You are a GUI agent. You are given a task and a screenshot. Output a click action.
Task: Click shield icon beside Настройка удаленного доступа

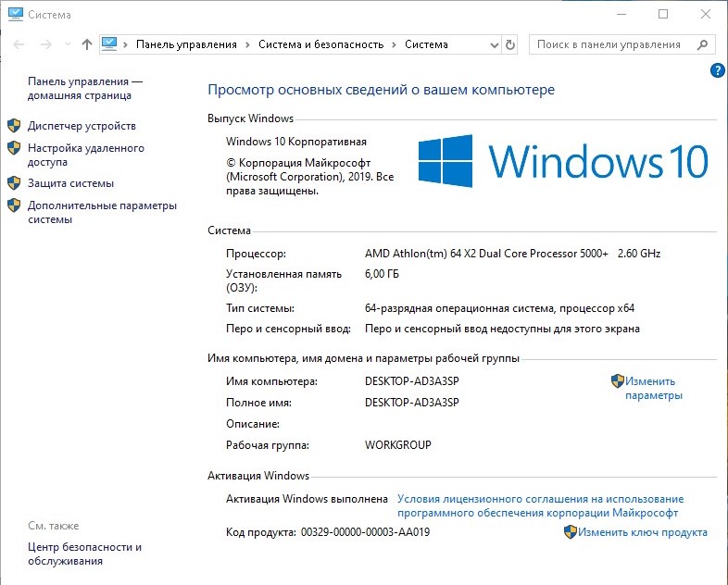click(x=14, y=148)
